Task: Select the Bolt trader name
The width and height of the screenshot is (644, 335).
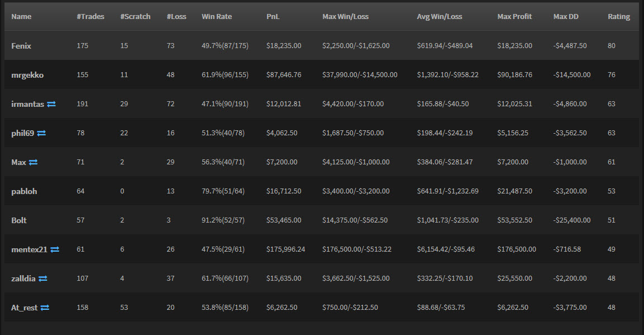Action: (x=19, y=221)
